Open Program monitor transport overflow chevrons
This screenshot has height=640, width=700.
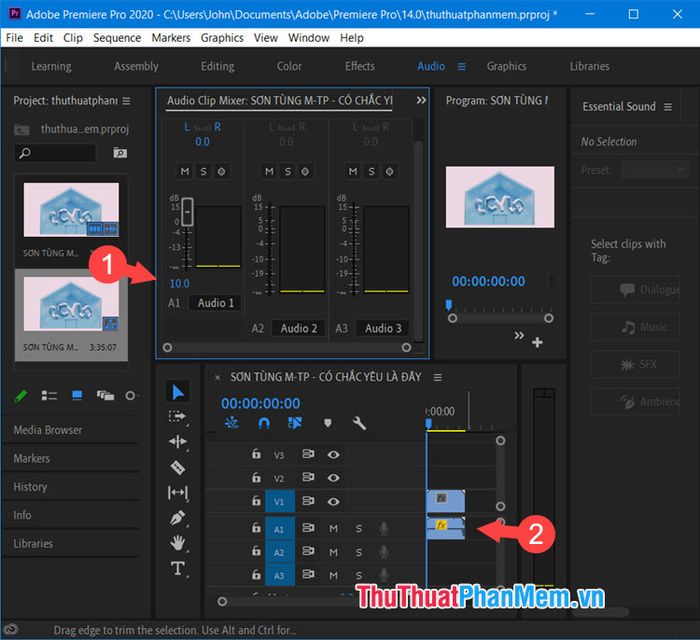tap(519, 335)
